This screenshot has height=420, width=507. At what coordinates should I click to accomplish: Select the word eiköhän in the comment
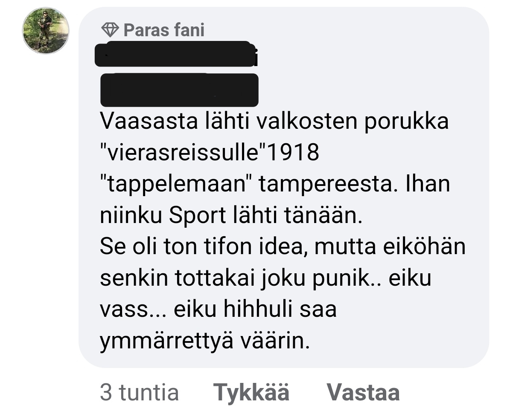point(424,247)
